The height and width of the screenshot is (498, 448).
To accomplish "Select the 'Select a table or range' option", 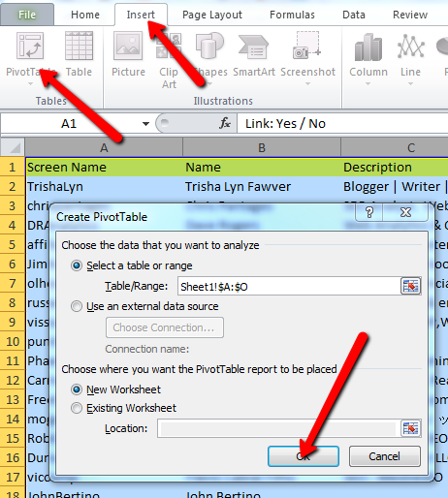I will pos(77,265).
